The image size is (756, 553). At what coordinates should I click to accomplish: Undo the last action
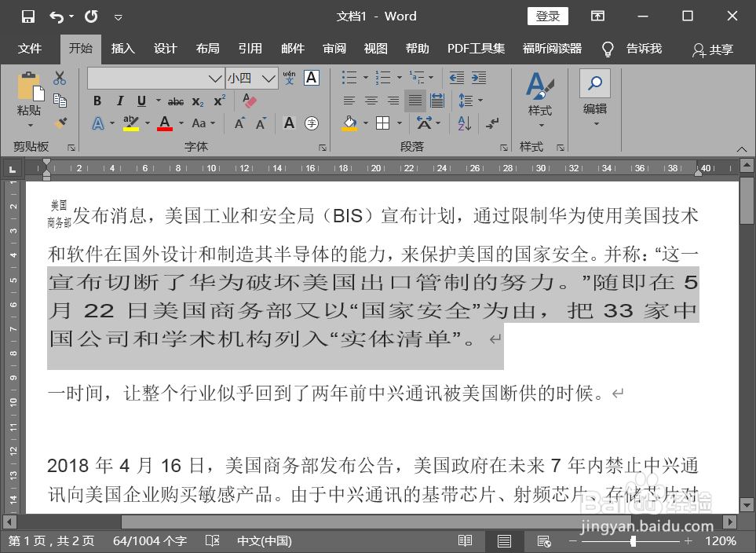coord(57,17)
